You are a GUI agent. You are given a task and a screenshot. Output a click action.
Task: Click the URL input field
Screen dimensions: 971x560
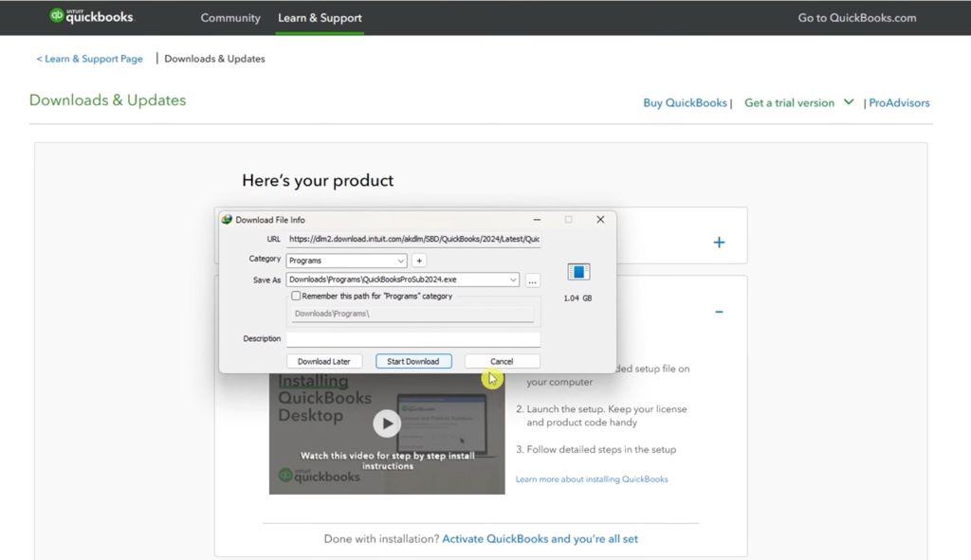pyautogui.click(x=413, y=239)
